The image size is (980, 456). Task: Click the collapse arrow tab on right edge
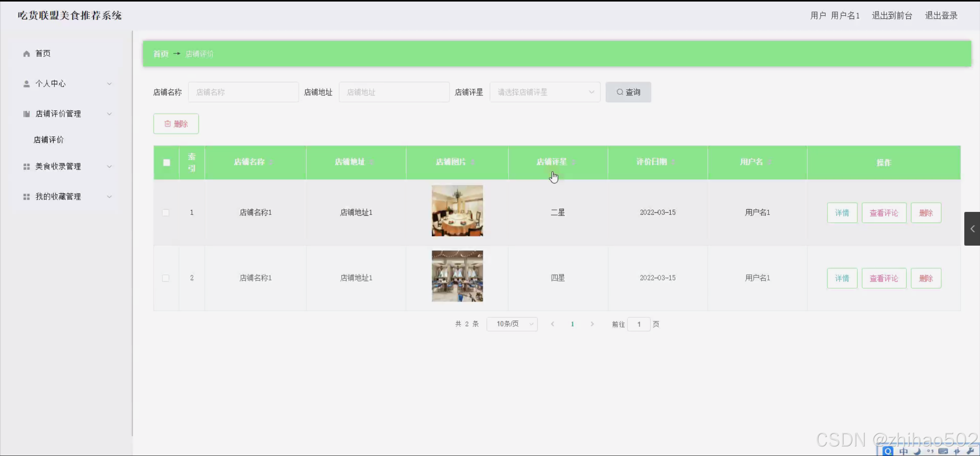tap(972, 229)
